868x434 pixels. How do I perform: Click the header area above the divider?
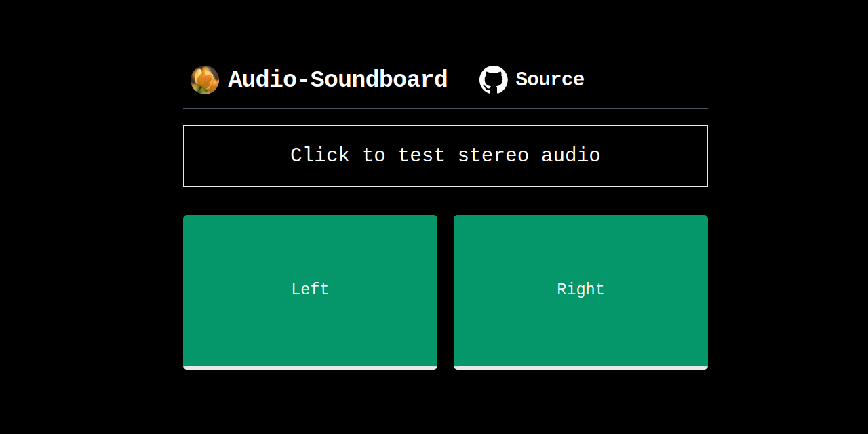pyautogui.click(x=445, y=79)
